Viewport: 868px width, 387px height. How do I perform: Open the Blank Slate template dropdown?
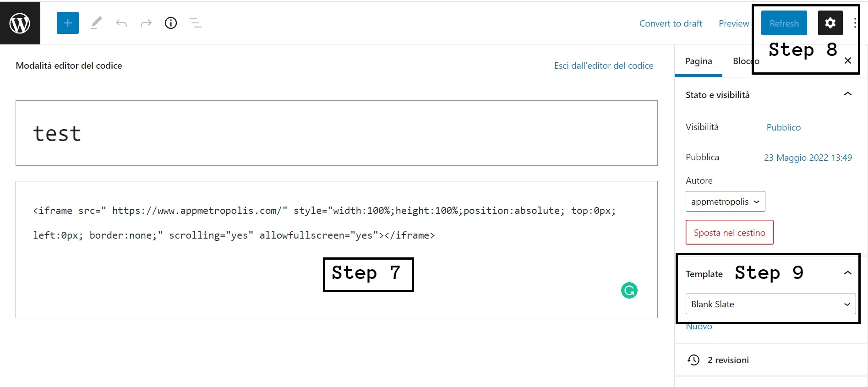[x=770, y=304]
